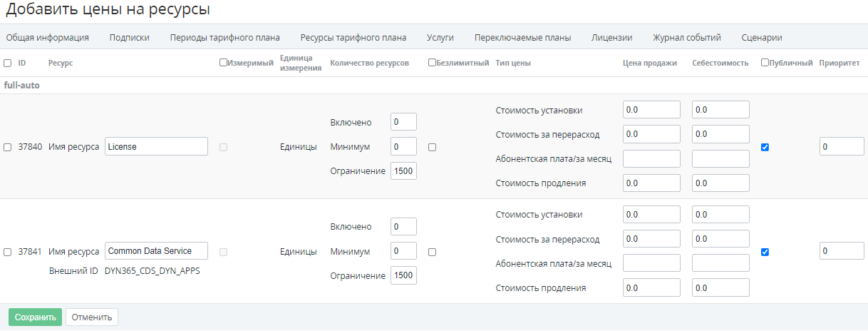Viewport: 868px width, 331px height.
Task: Select row checkbox for resource 37840
Action: 8,148
